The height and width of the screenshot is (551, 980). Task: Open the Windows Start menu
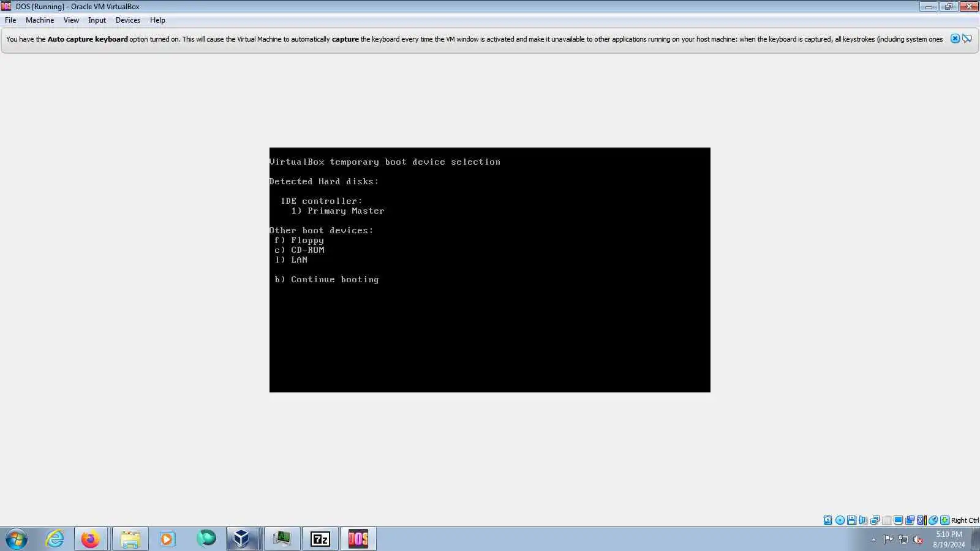[17, 539]
